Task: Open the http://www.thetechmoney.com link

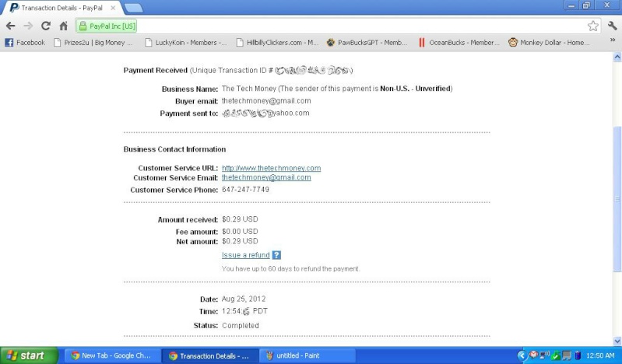Action: 272,168
